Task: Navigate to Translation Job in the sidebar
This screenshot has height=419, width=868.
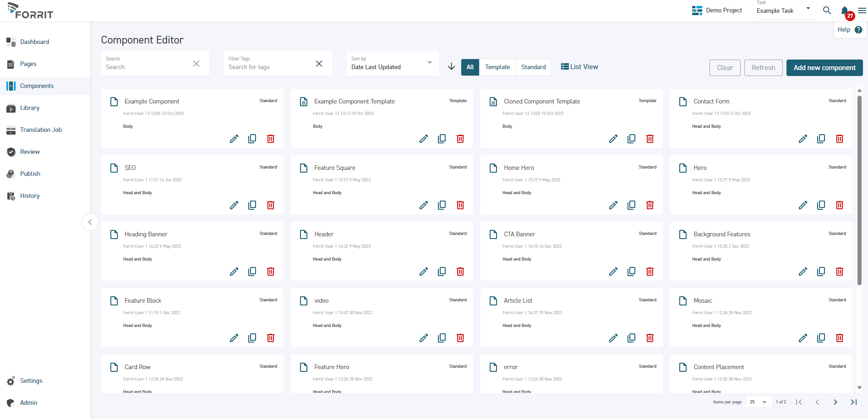Action: [x=41, y=130]
